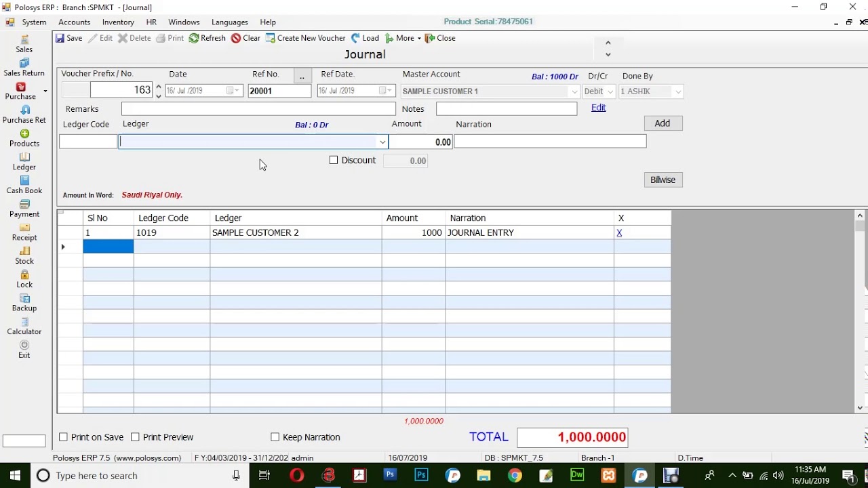Click the Exit sidebar icon
The width and height of the screenshot is (868, 488).
click(24, 350)
